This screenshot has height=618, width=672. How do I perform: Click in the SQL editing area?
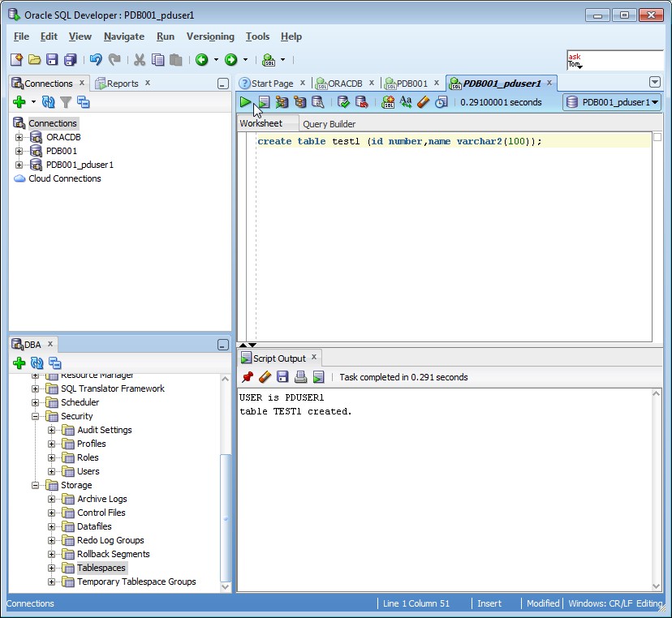click(x=446, y=203)
